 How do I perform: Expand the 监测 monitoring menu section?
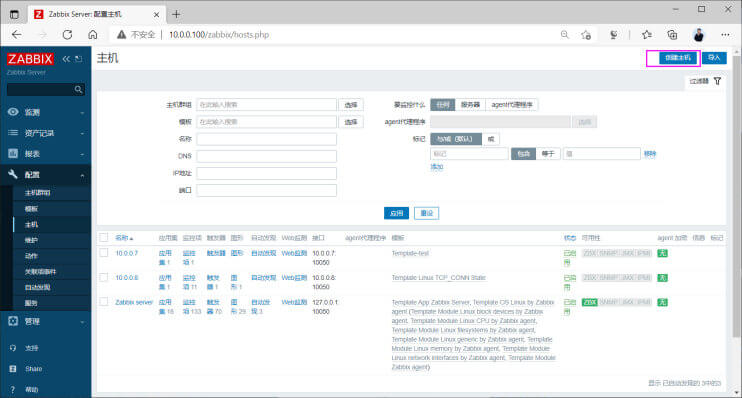pos(46,112)
